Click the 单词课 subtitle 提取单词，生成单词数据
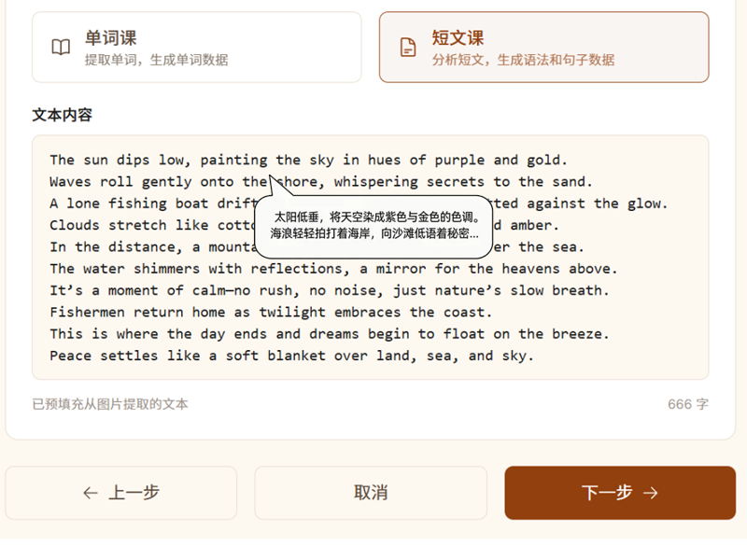Screen dimensions: 747x560 pos(156,60)
